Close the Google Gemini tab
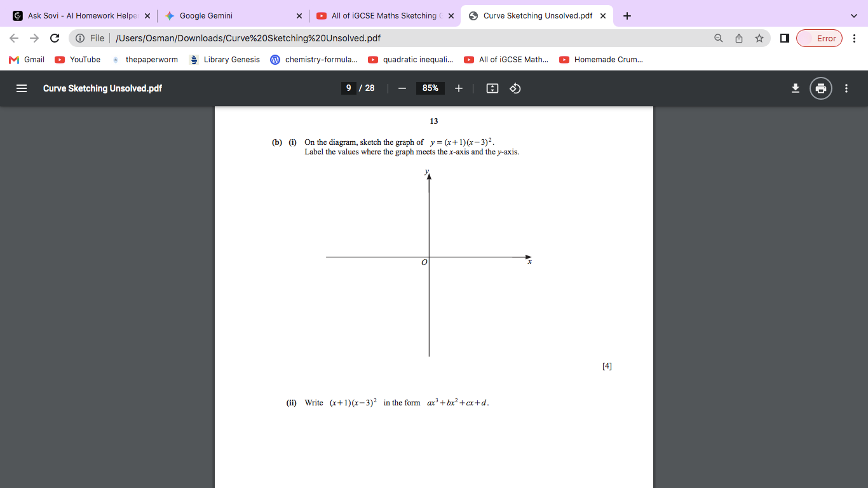Screen dimensions: 868x488 click(299, 16)
